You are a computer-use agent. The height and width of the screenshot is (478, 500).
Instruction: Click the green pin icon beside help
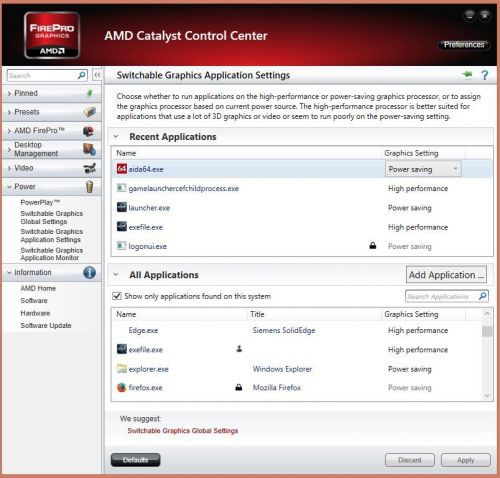[467, 75]
